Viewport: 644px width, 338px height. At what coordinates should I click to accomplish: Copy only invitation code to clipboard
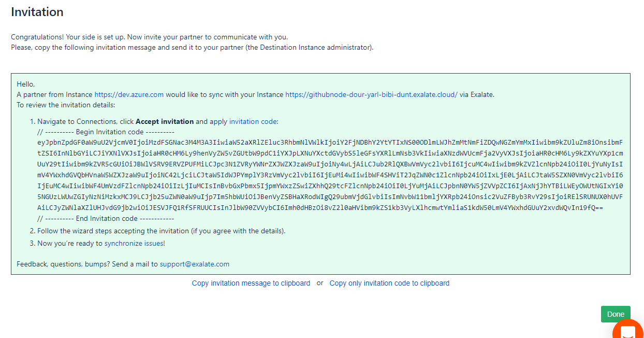tap(389, 283)
